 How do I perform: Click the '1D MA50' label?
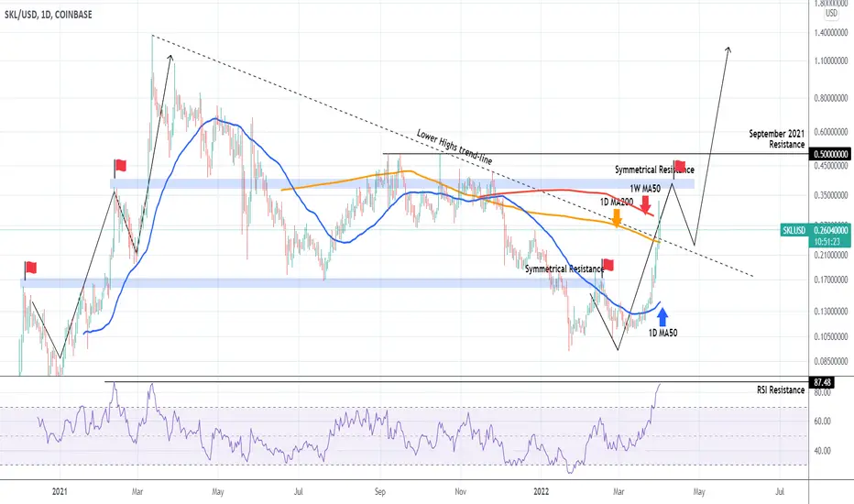(x=662, y=333)
